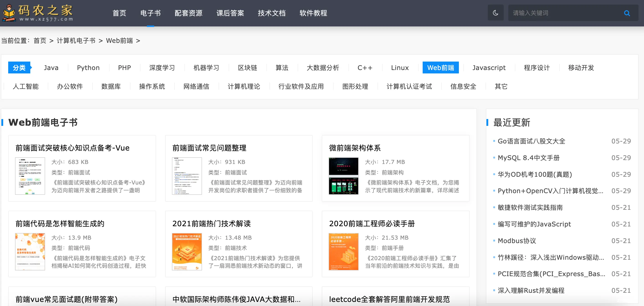644x306 pixels.
Task: Open the 配套资源 navigation menu item
Action: [188, 13]
